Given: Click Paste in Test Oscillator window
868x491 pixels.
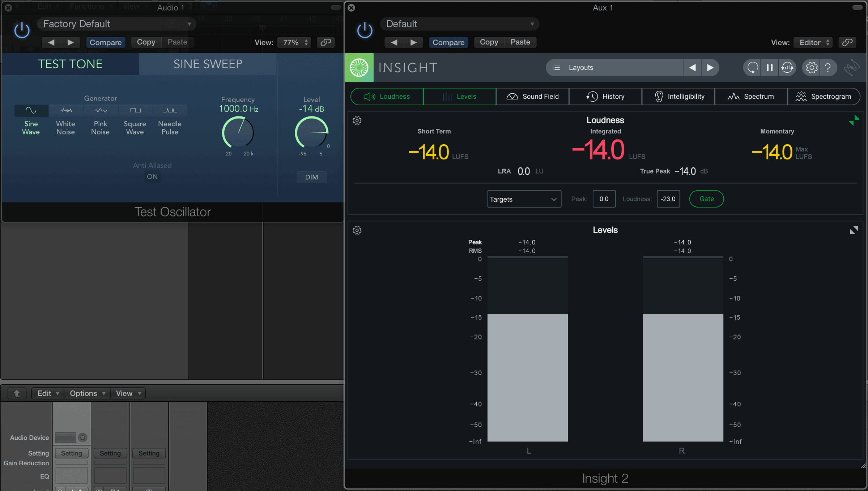Looking at the screenshot, I should coord(177,42).
